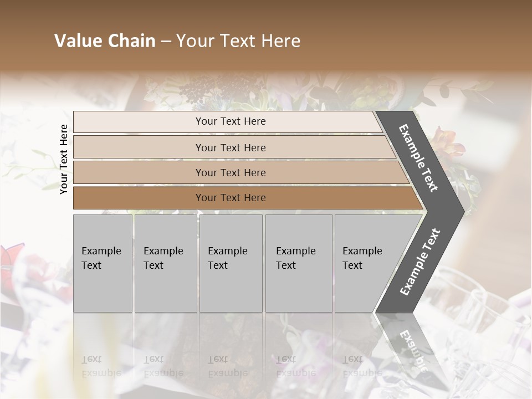
Task: Select the "Your Text Here" subtitle in title
Action: [x=238, y=41]
